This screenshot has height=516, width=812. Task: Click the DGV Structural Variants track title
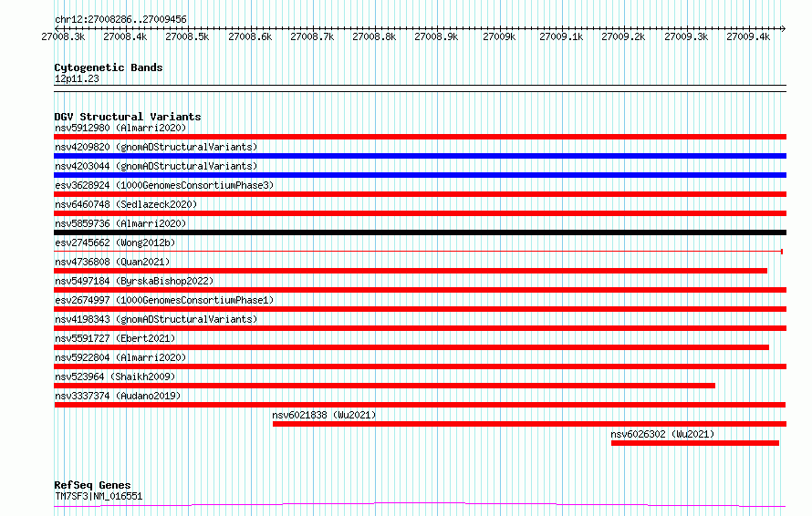(128, 117)
